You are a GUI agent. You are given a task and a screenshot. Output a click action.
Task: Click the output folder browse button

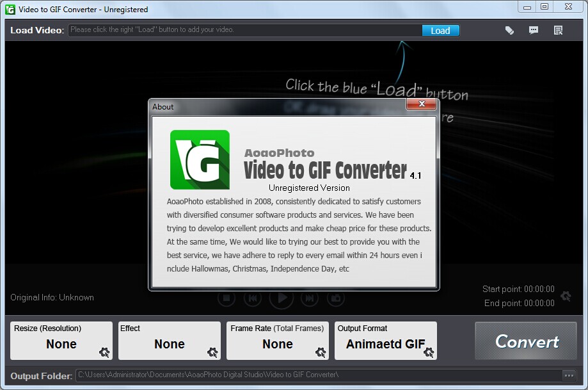click(x=569, y=375)
